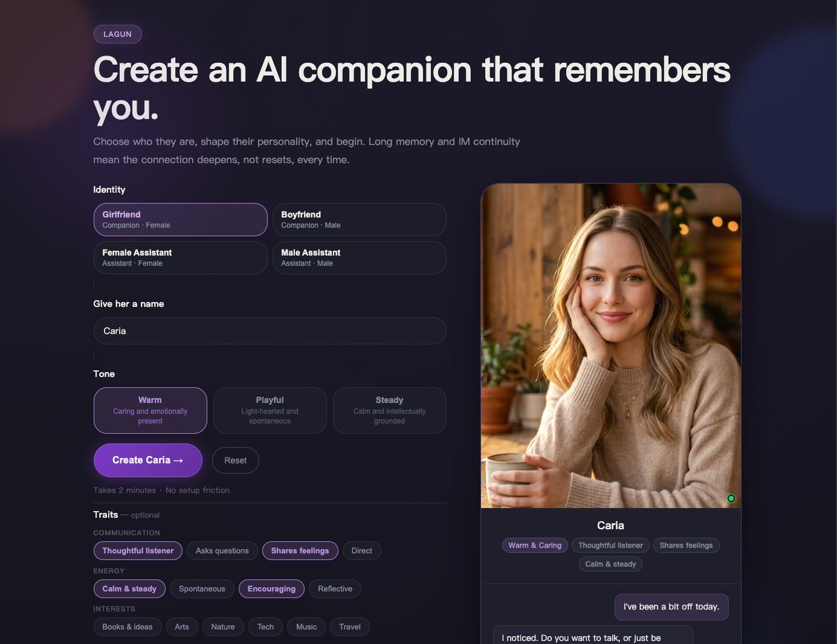Select the Girlfriend identity card
Screen dimensions: 837x644
tap(180, 219)
